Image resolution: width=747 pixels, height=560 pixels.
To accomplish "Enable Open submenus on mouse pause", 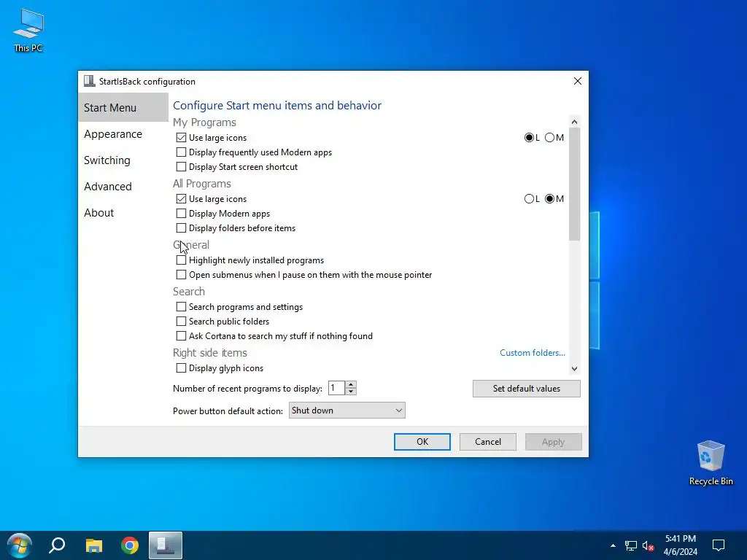I will pos(181,275).
